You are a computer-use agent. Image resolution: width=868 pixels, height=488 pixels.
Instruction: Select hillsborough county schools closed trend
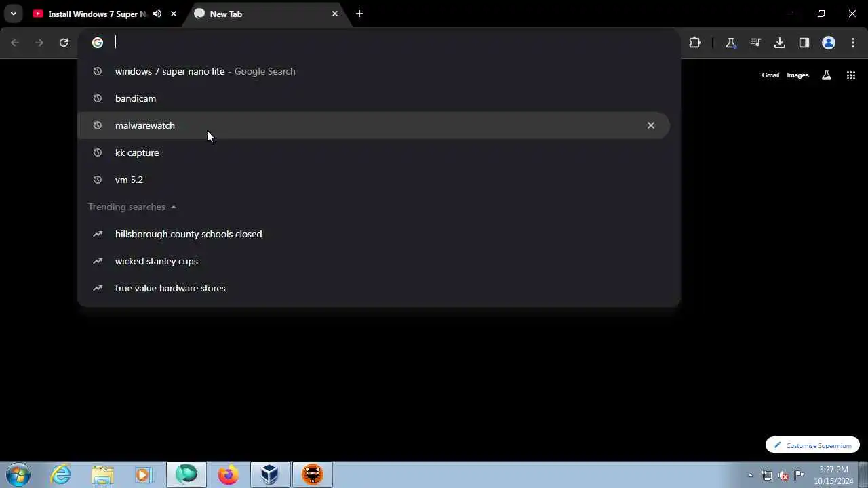pyautogui.click(x=374, y=234)
